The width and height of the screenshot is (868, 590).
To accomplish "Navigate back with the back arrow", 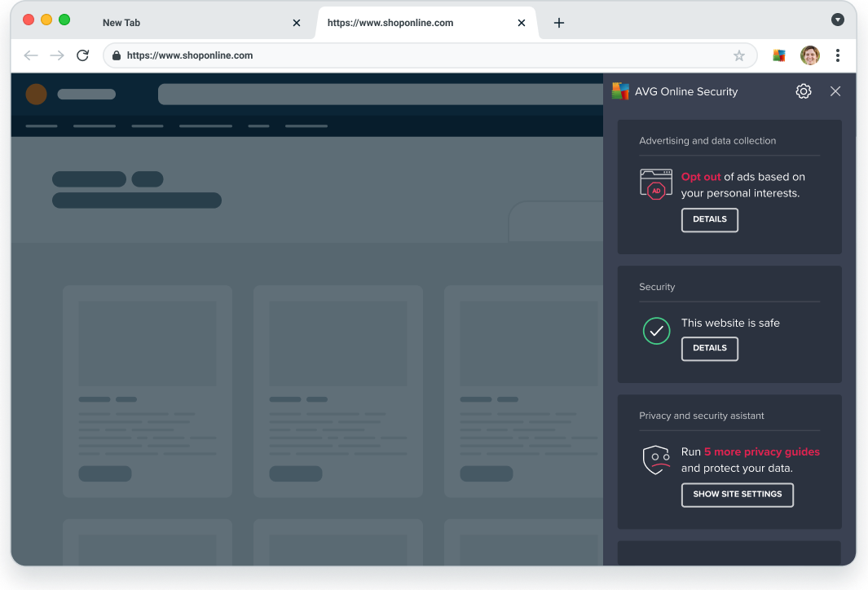I will coord(31,55).
